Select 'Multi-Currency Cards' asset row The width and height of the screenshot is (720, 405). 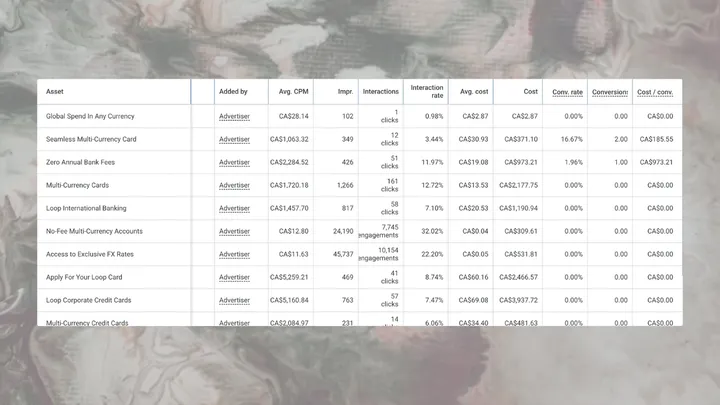pos(77,185)
